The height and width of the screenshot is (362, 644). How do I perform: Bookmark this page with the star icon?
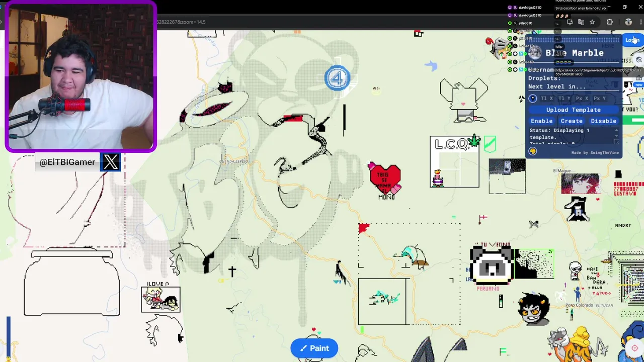point(592,22)
